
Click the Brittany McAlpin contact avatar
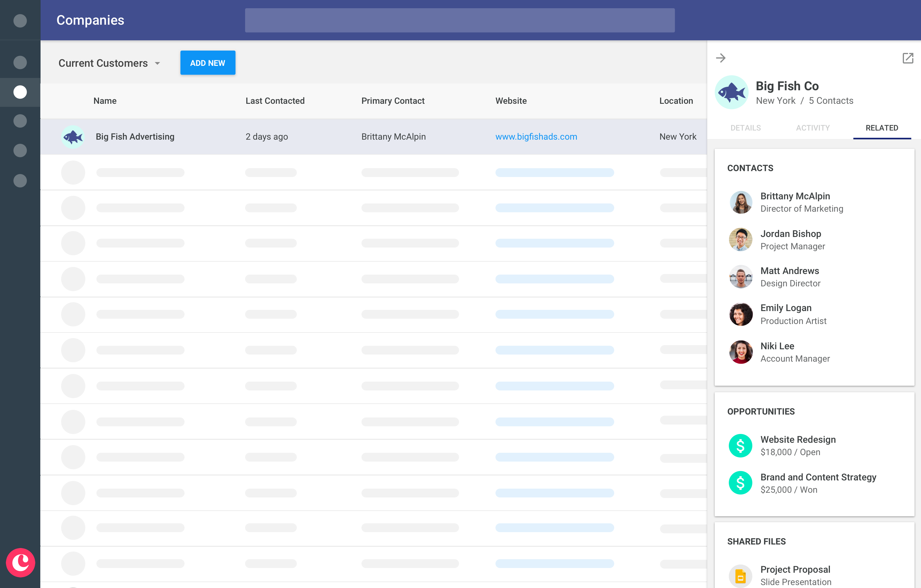click(x=741, y=202)
